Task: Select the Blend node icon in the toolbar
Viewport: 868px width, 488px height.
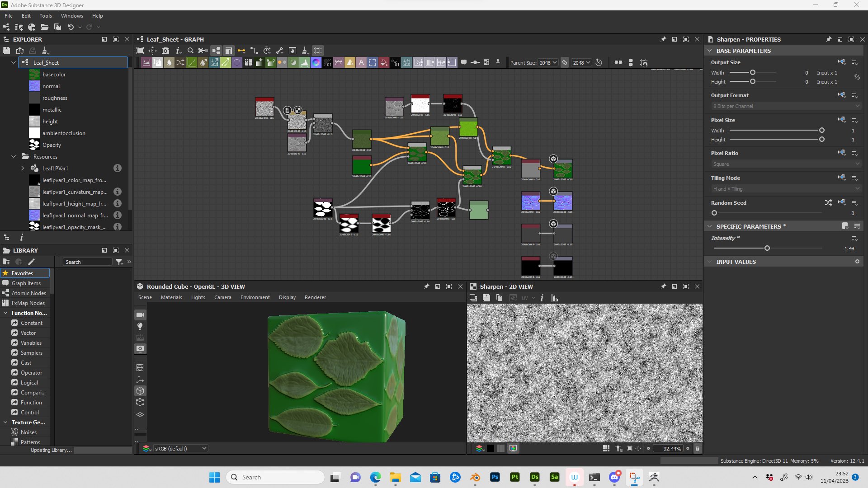Action: (157, 62)
